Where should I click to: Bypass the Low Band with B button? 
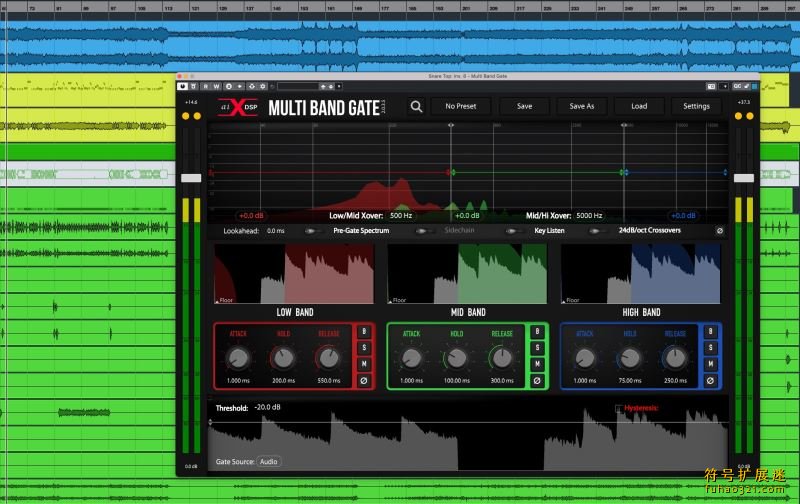364,332
